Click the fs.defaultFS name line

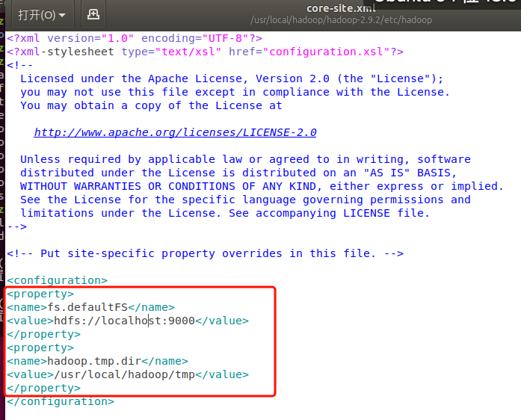(90, 307)
